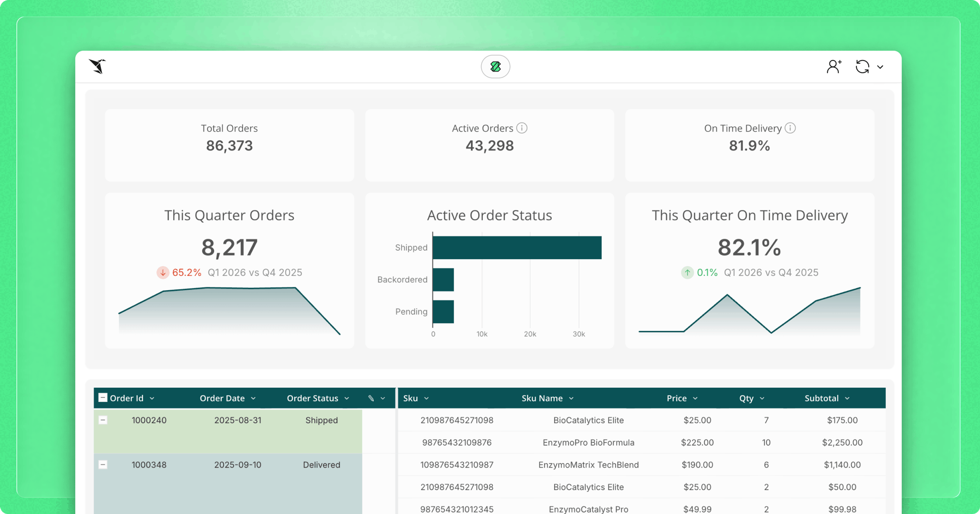Click the bird logo in the header
The height and width of the screenshot is (514, 980).
(x=97, y=67)
